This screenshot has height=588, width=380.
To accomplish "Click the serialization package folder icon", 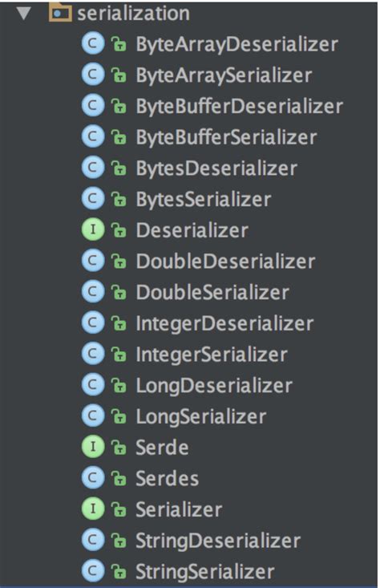I will (59, 13).
